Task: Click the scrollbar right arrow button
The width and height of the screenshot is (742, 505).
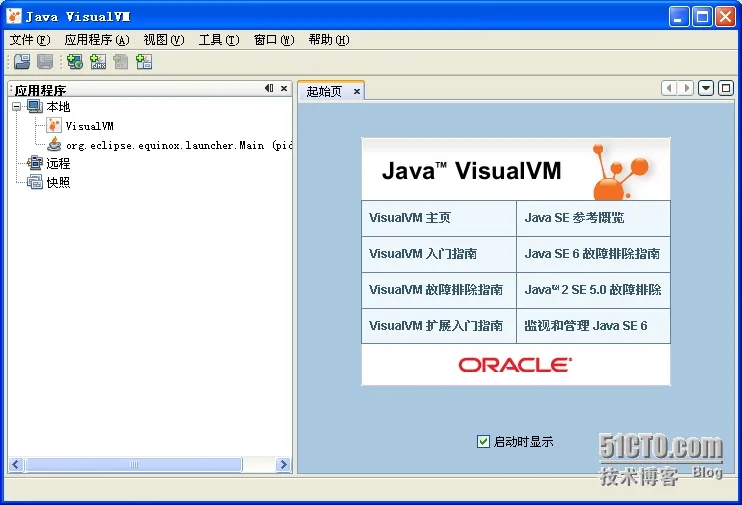Action: [x=283, y=464]
